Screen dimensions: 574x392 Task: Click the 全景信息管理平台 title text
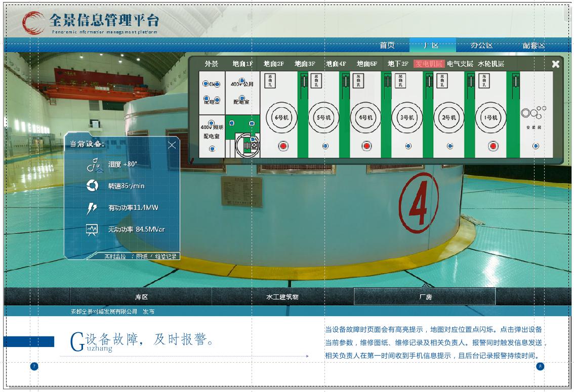104,20
